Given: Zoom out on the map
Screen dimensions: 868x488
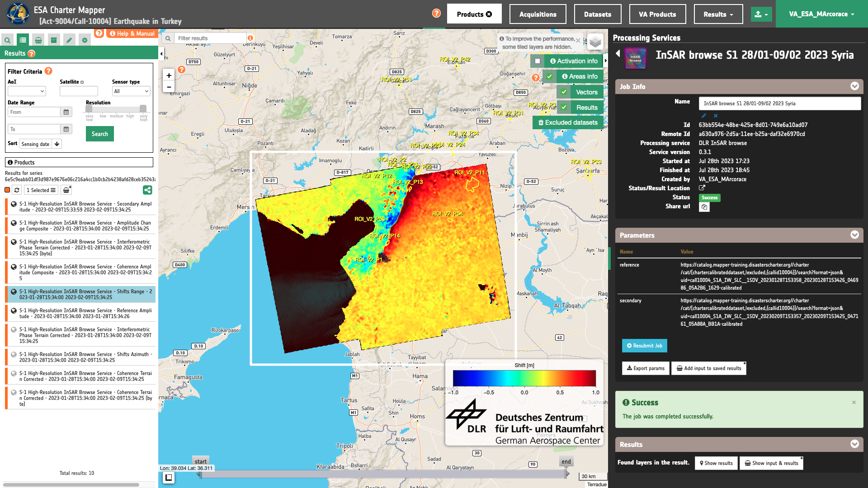Looking at the screenshot, I should pos(169,87).
